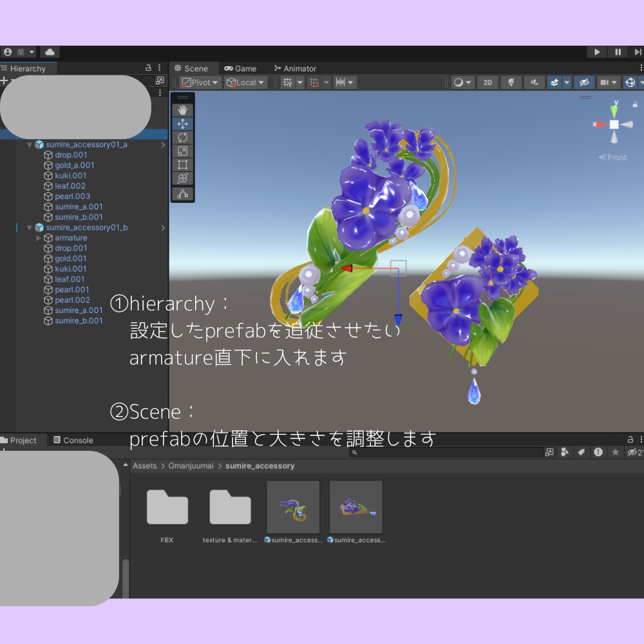Switch to the Game tab
Viewport: 644px width, 644px height.
coord(241,68)
